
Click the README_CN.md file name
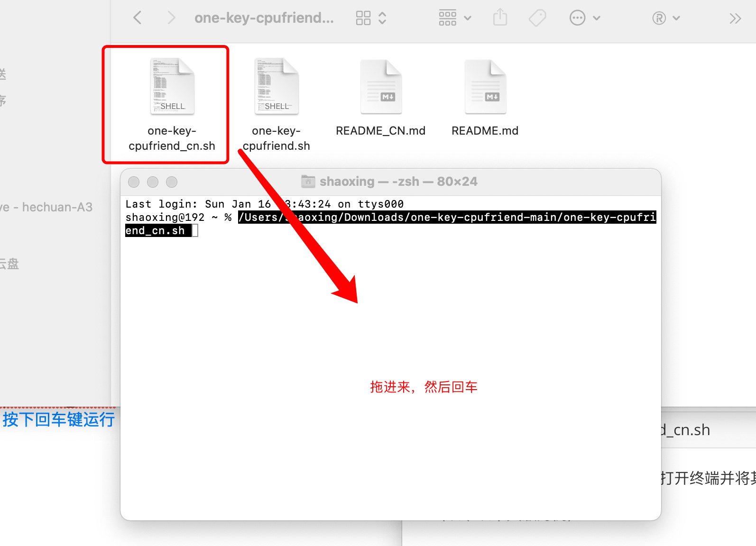[381, 131]
